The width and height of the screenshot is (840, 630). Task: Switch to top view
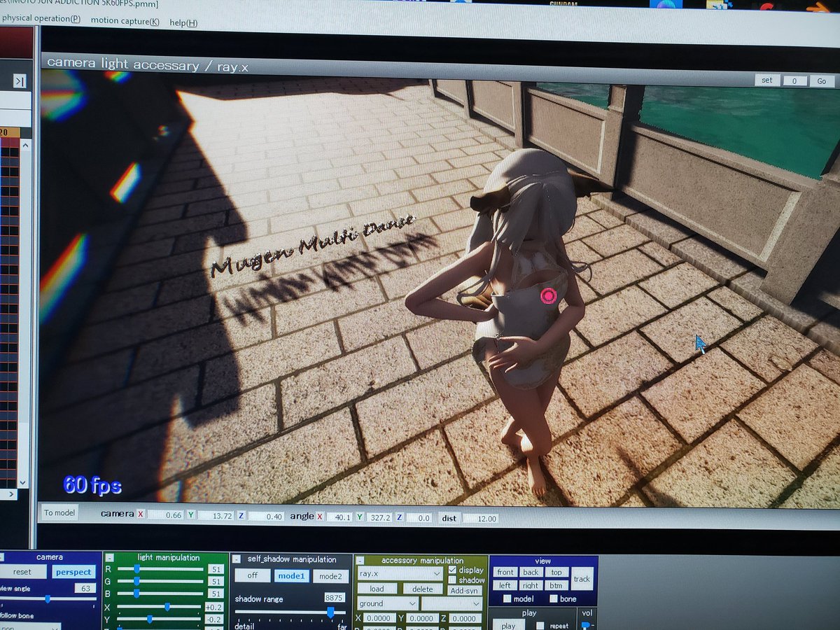coord(556,572)
